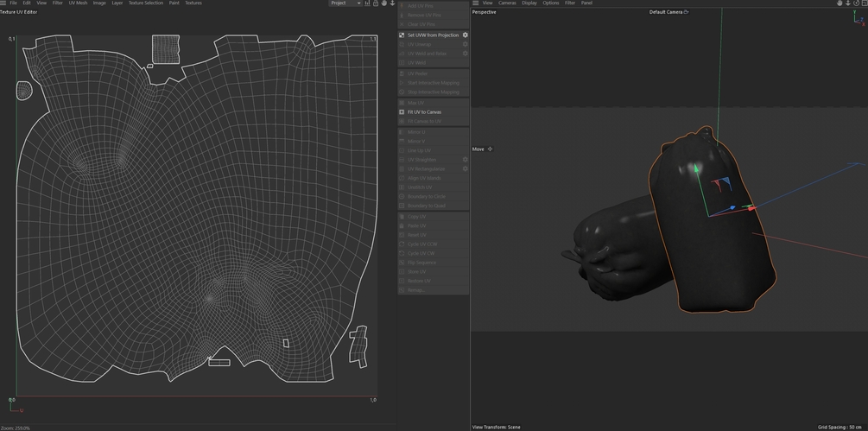The width and height of the screenshot is (868, 431).
Task: Open the UV Mesh menu
Action: [78, 3]
